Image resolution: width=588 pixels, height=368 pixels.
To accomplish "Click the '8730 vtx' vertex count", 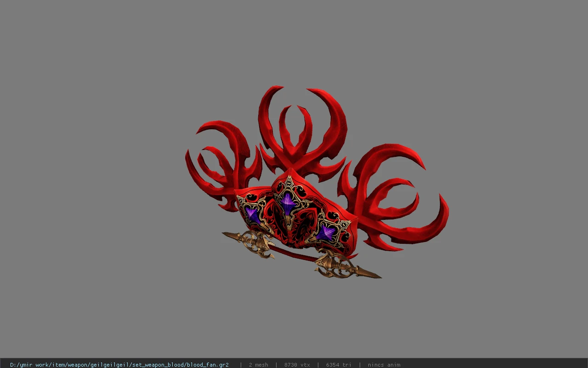I will coord(297,365).
